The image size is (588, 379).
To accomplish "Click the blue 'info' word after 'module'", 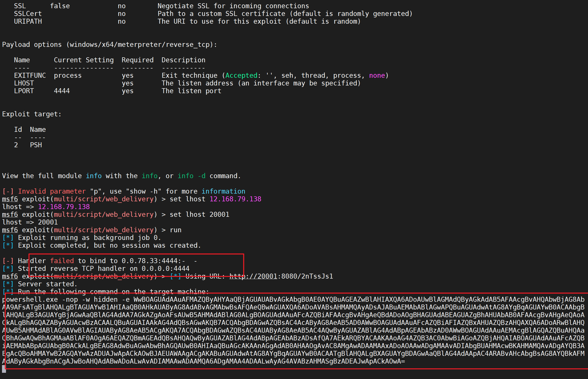I will point(94,176).
